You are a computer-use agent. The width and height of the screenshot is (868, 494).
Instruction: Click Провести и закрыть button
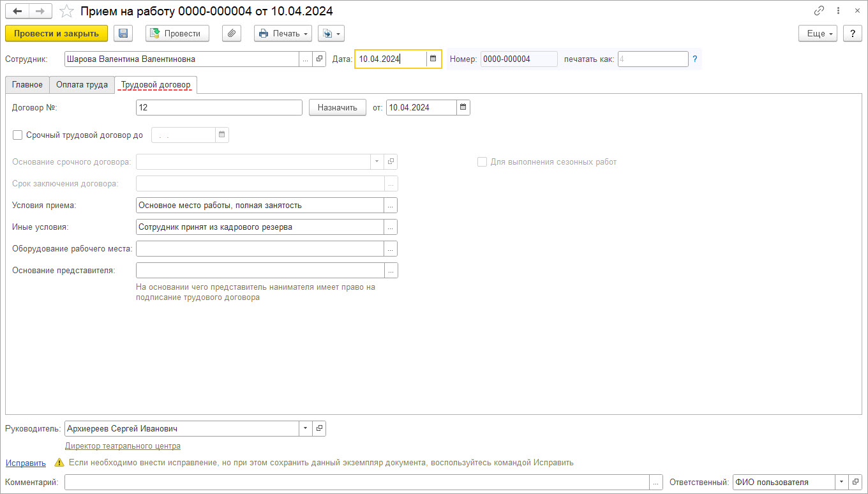click(56, 34)
